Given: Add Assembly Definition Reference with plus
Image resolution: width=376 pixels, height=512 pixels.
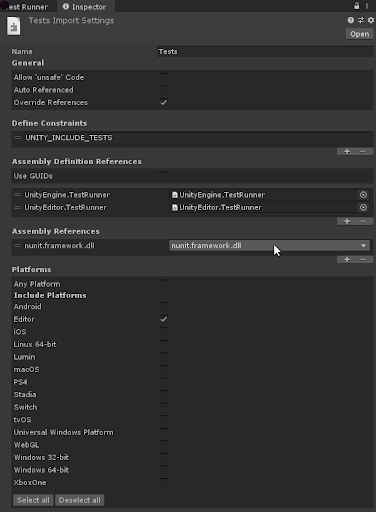Looking at the screenshot, I should click(347, 221).
